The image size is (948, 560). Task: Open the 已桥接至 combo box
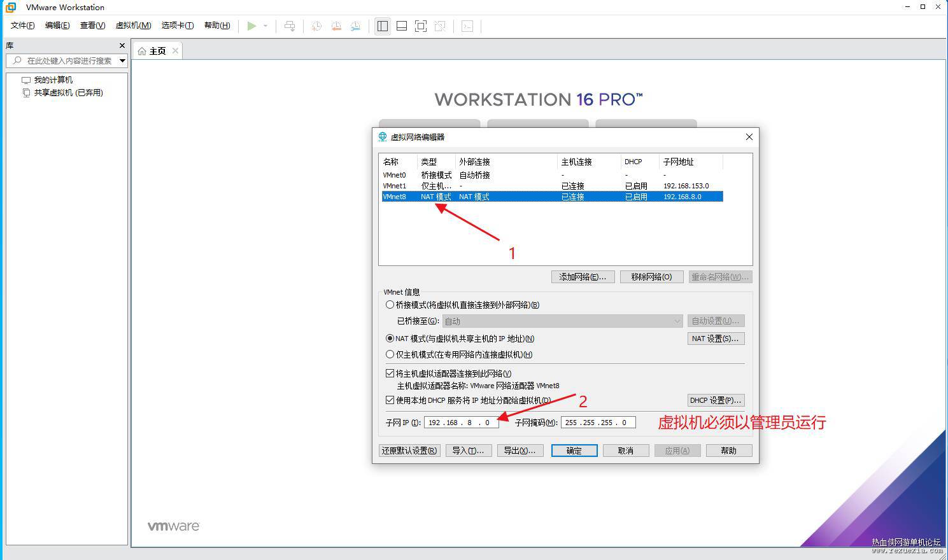pos(563,321)
